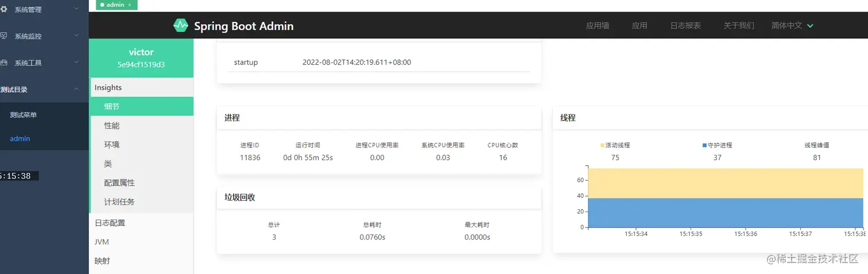Open 关于我们 in the top navigation
Viewport: 868px width, 274px height.
pos(739,25)
